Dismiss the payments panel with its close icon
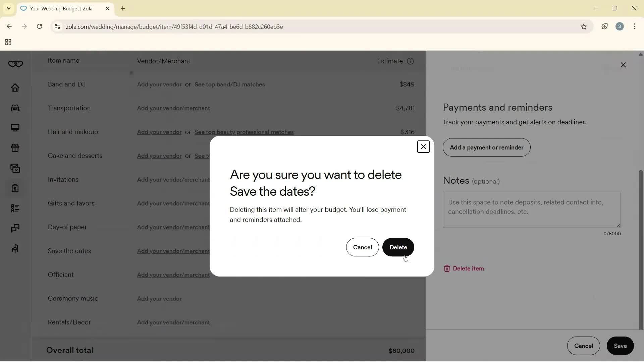The width and height of the screenshot is (644, 362). tap(624, 65)
